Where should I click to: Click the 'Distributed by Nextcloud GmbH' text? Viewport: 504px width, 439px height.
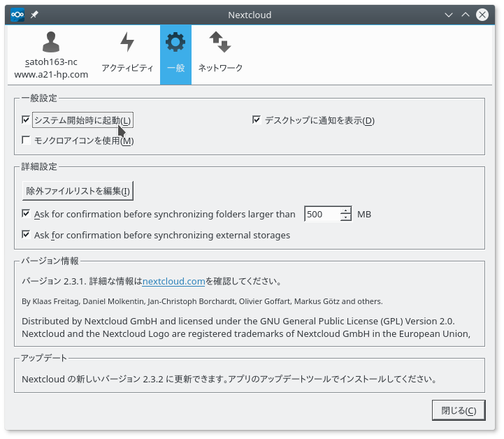[238, 322]
